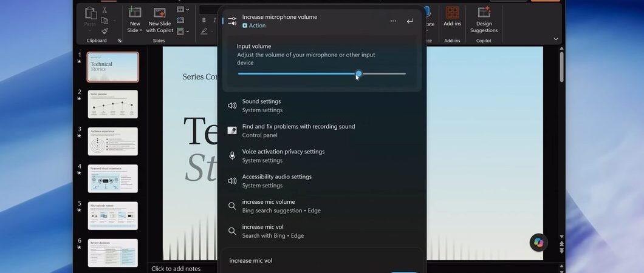Click the slide editor vertical scrollbar thumb
Viewport: 644px width, 273px height.
coord(561,67)
